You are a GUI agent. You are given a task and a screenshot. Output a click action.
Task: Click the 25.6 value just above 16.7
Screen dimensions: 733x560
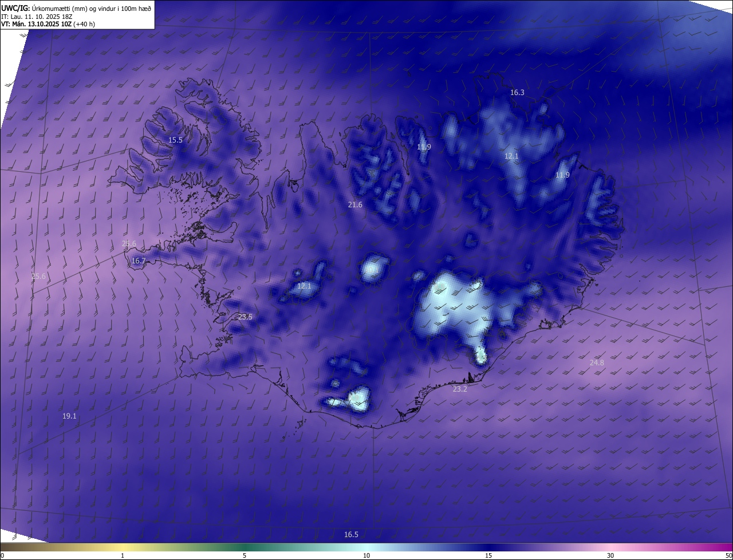point(129,244)
